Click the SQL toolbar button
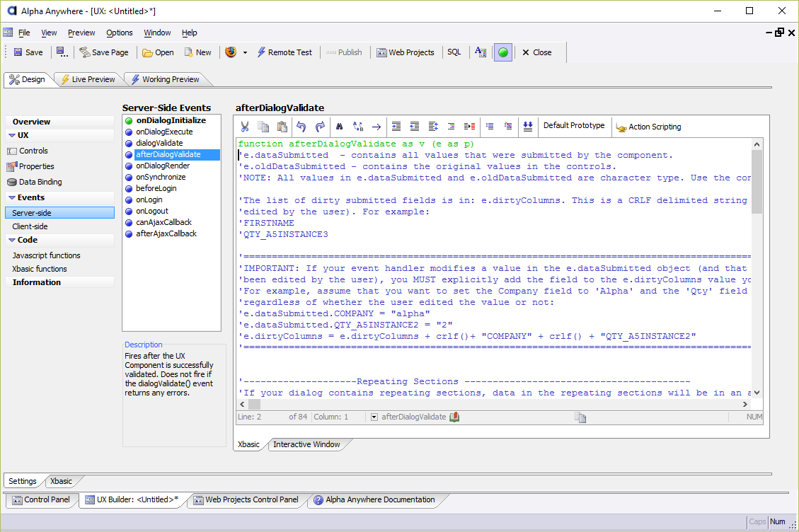 pyautogui.click(x=454, y=52)
